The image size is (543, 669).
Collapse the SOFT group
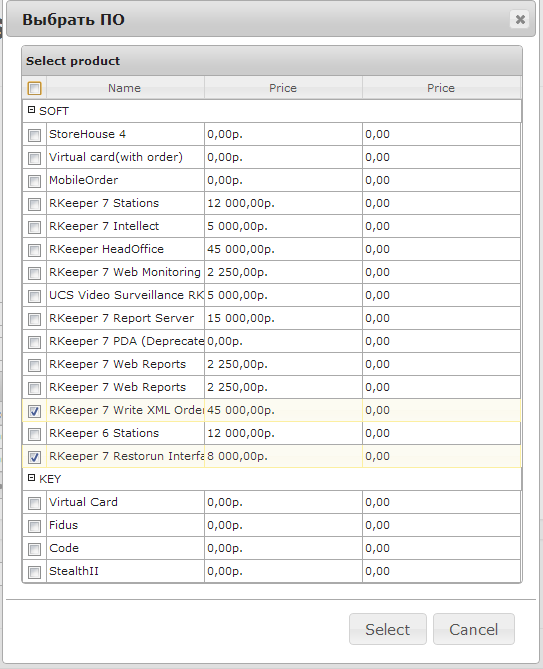pyautogui.click(x=31, y=110)
